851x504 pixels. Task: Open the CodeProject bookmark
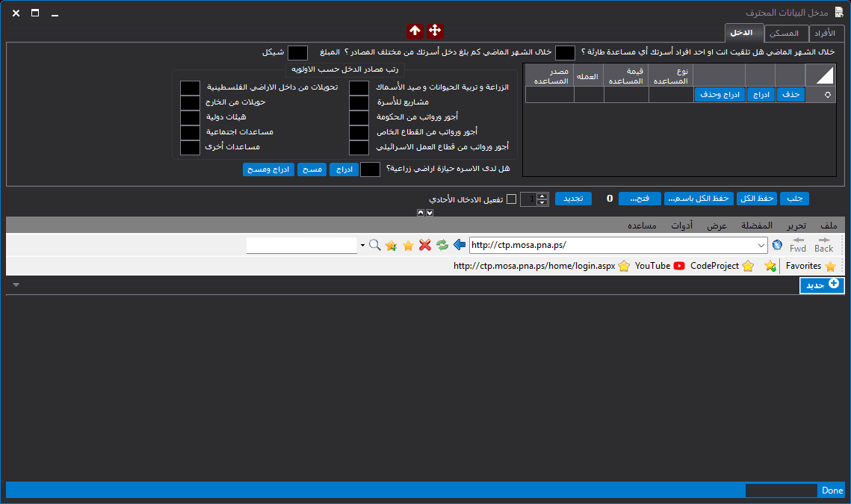[722, 266]
